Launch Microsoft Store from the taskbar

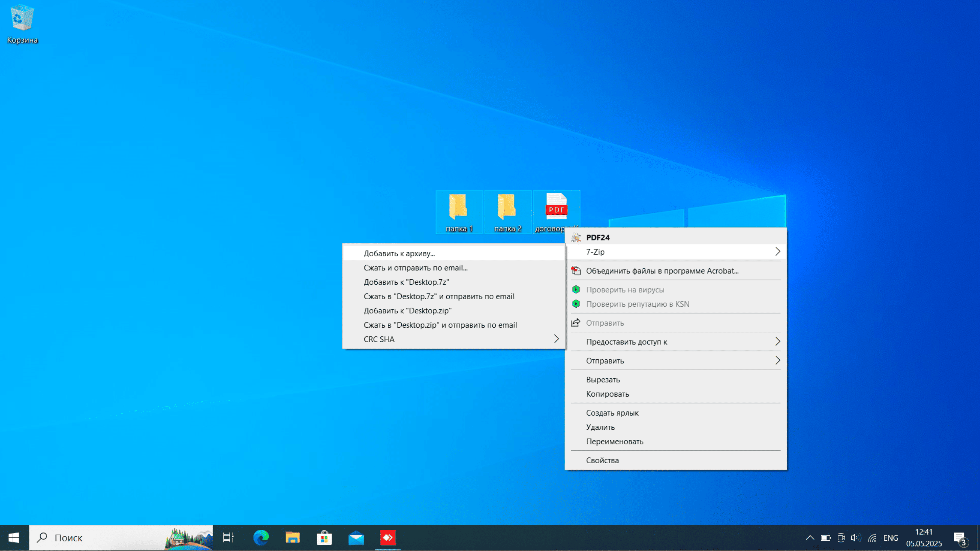(x=324, y=538)
